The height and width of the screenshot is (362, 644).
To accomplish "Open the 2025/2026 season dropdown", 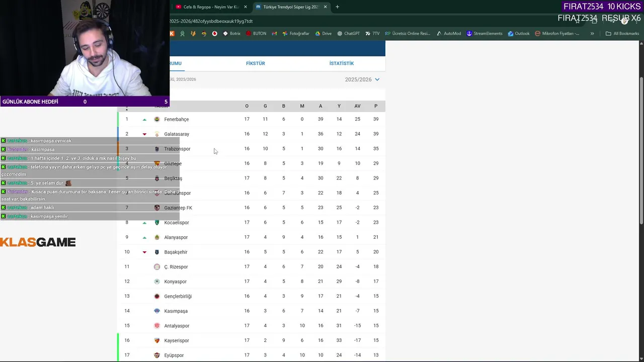I will (362, 79).
